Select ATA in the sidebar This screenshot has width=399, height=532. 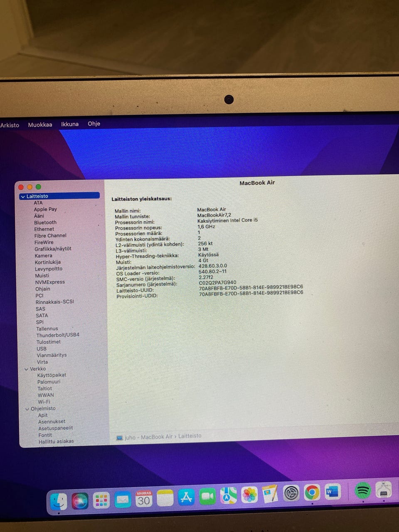coord(38,203)
